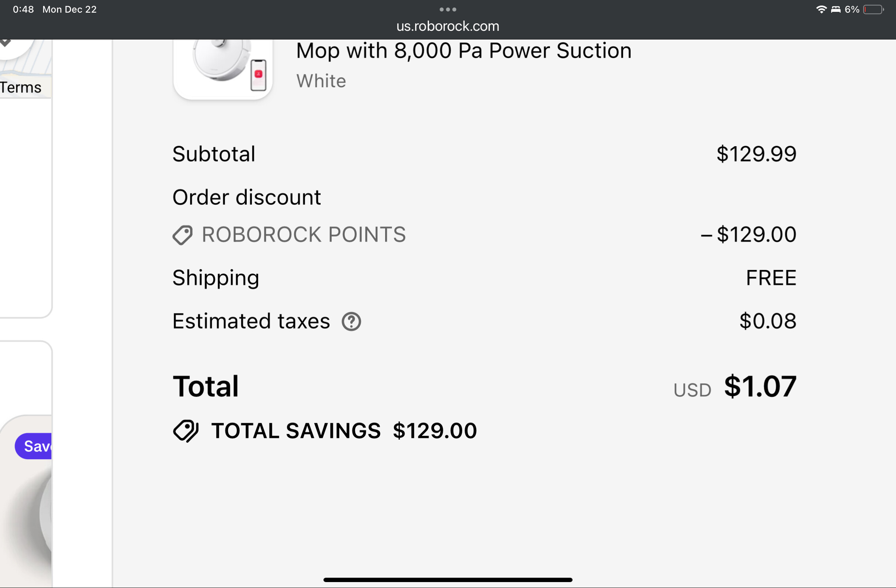Image resolution: width=896 pixels, height=588 pixels.
Task: Tap the bed Sleep focus icon
Action: click(x=836, y=9)
